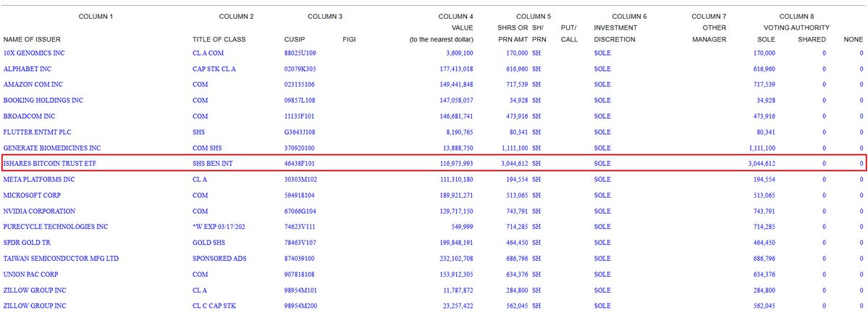Select value 11,787,872 for Zillow Class A
Image resolution: width=868 pixels, height=323 pixels.
point(458,290)
